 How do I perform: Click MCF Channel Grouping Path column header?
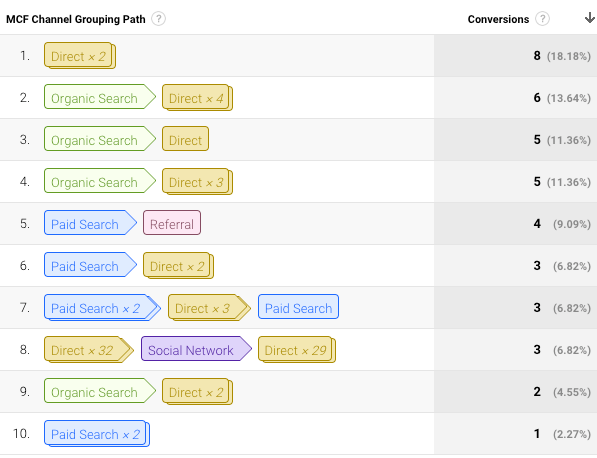(76, 19)
